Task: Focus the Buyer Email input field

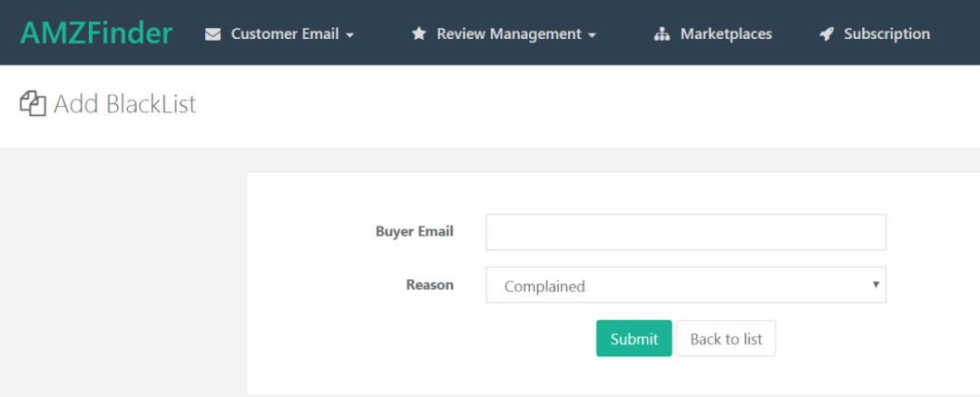Action: [685, 232]
